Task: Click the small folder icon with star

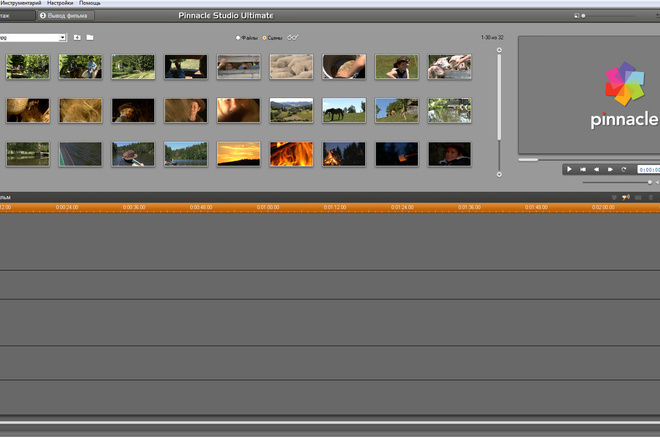Action: click(77, 37)
